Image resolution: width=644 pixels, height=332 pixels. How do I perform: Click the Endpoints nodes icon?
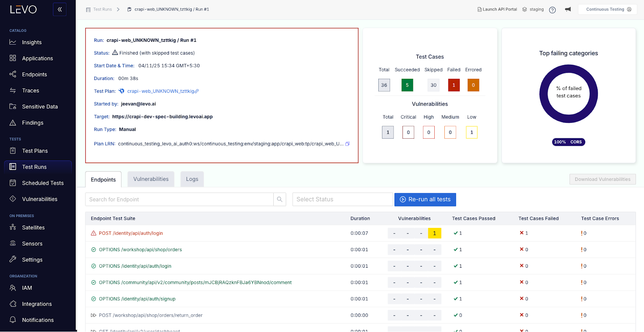(13, 74)
